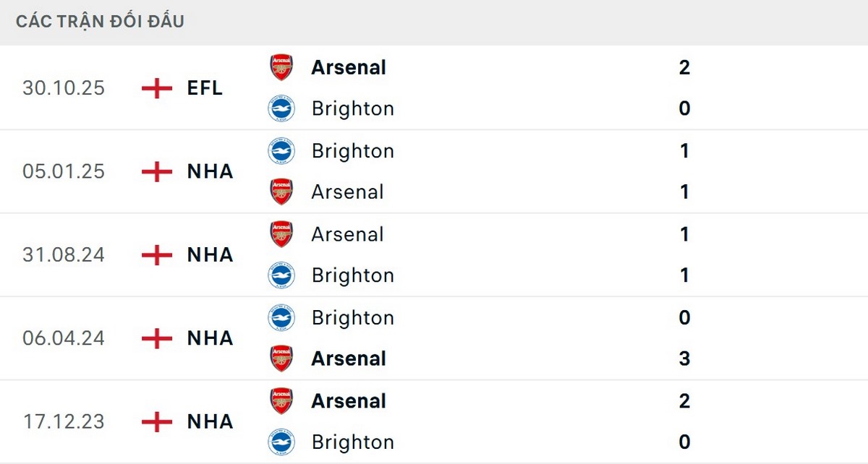Click the Brighton badge in the 30.10.25 match
This screenshot has height=464, width=868.
(281, 108)
